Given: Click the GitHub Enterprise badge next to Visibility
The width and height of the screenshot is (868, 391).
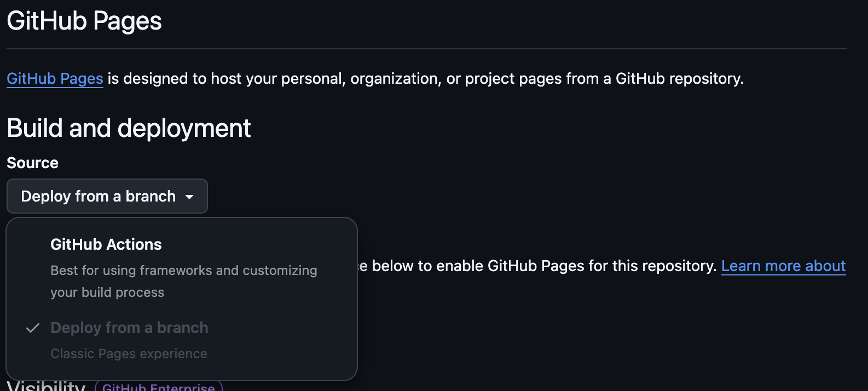Looking at the screenshot, I should 159,387.
